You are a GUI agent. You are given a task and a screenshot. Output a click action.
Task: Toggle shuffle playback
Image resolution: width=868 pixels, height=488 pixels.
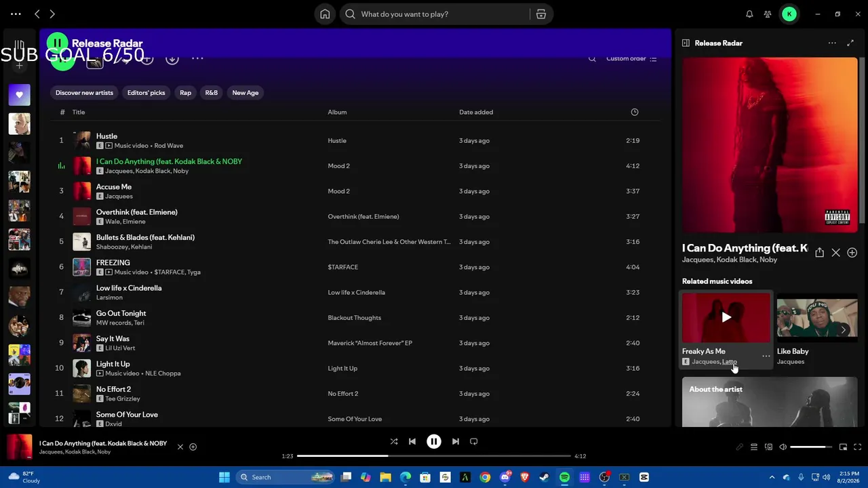point(394,442)
